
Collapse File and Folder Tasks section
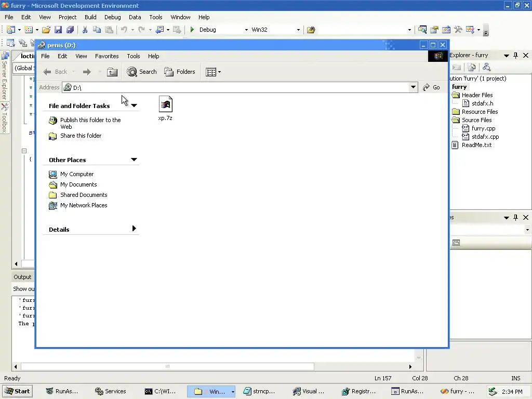click(x=134, y=105)
